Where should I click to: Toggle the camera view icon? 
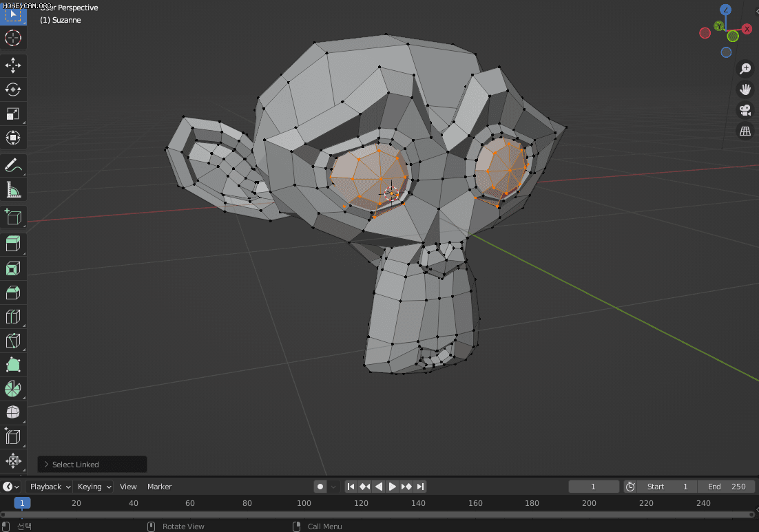point(745,110)
